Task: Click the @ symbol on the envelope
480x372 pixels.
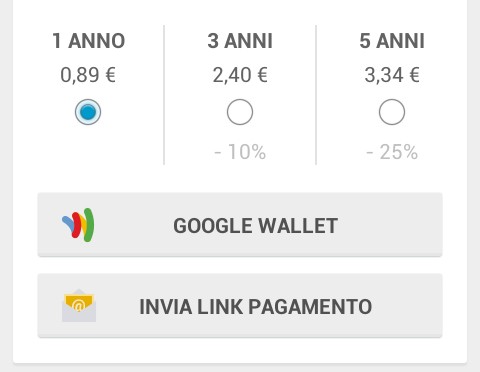Action: (78, 305)
